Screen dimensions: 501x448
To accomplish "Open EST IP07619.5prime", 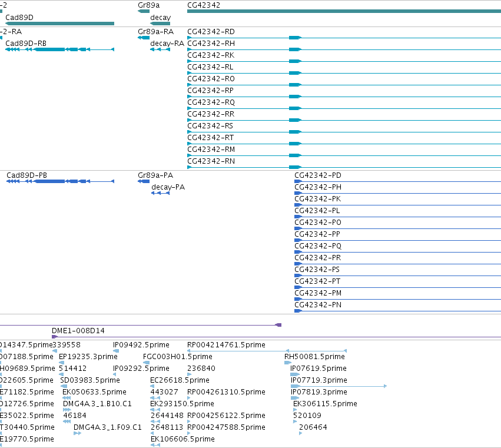I will [318, 369].
